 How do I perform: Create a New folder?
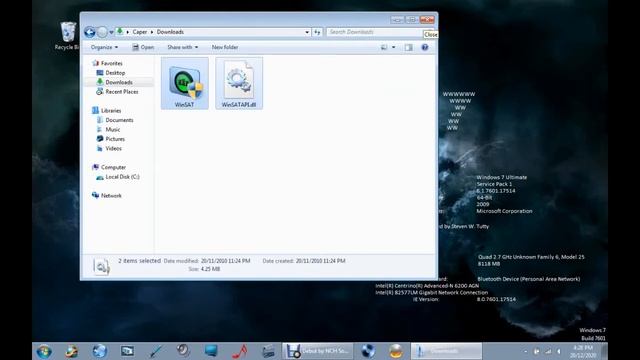click(225, 47)
